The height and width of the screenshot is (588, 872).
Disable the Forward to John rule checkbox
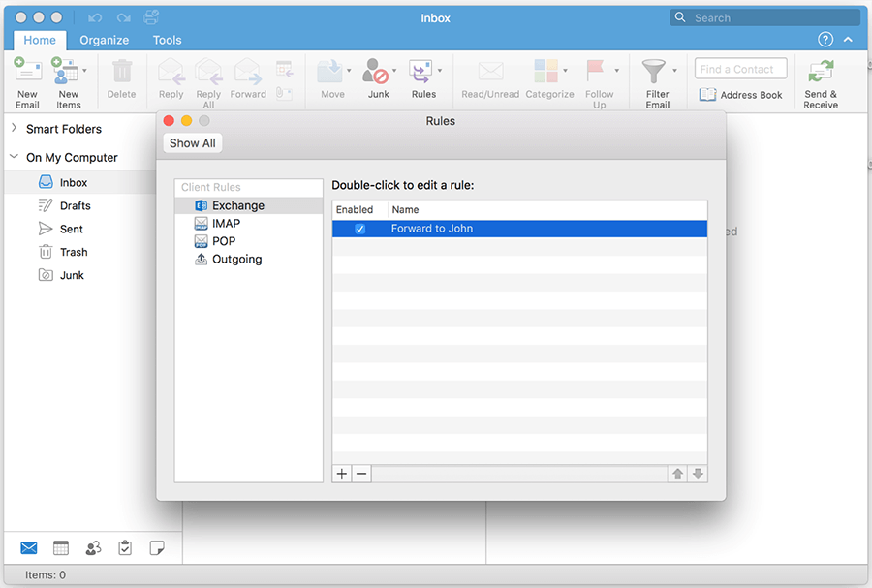pos(360,229)
